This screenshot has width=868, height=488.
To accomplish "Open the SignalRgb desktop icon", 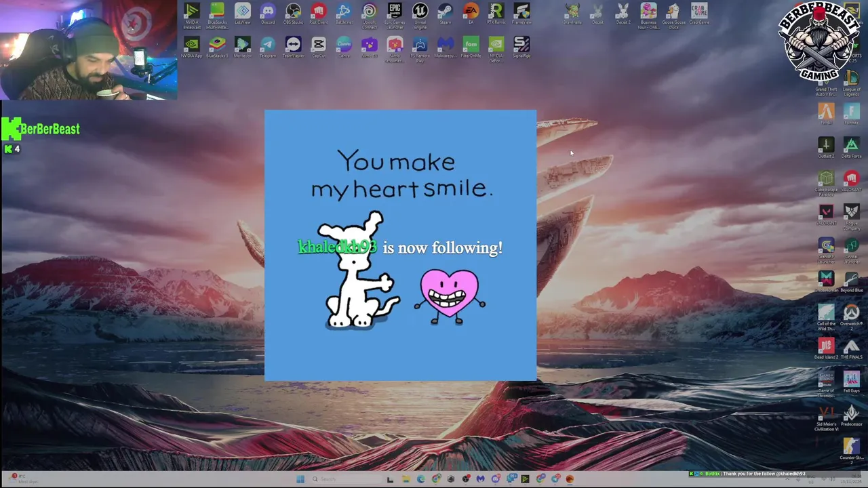I will pos(521,47).
